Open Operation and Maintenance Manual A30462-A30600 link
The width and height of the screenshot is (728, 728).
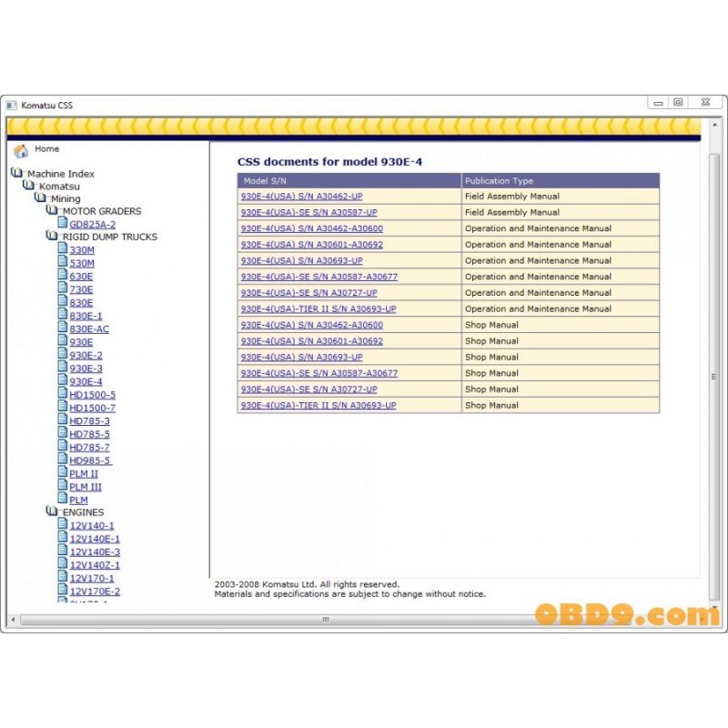[x=312, y=228]
